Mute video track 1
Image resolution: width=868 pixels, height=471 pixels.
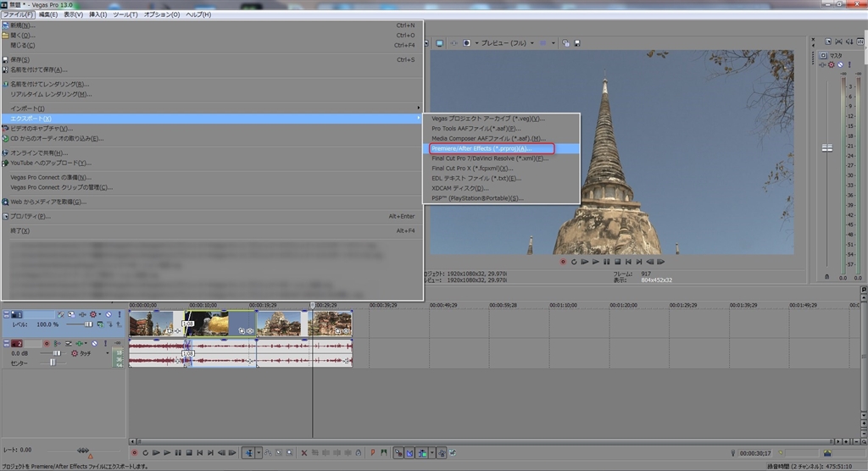coord(108,314)
